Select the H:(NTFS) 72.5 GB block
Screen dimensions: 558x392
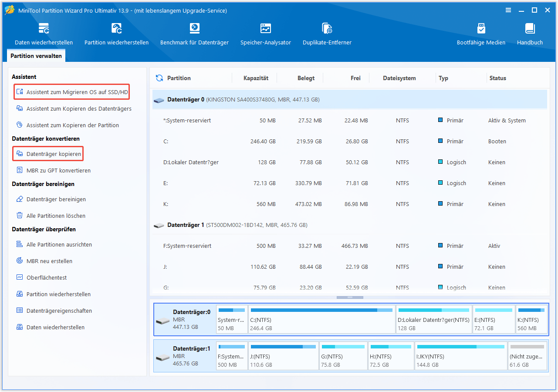[x=391, y=356]
